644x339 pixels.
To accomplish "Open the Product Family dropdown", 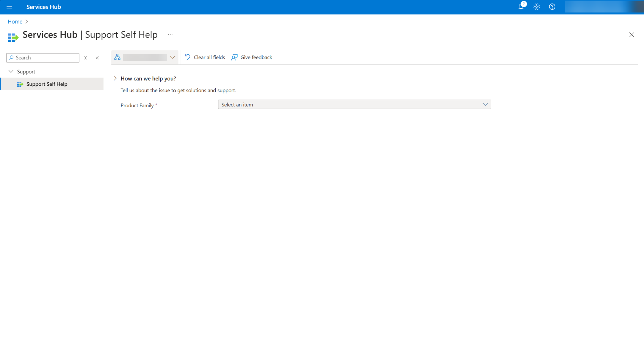I will [354, 104].
